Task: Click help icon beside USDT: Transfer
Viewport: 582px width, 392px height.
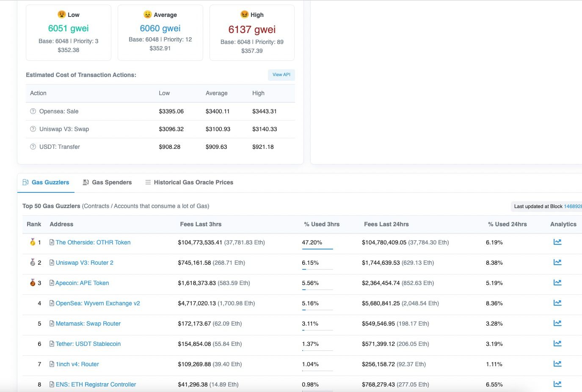Action: (33, 147)
